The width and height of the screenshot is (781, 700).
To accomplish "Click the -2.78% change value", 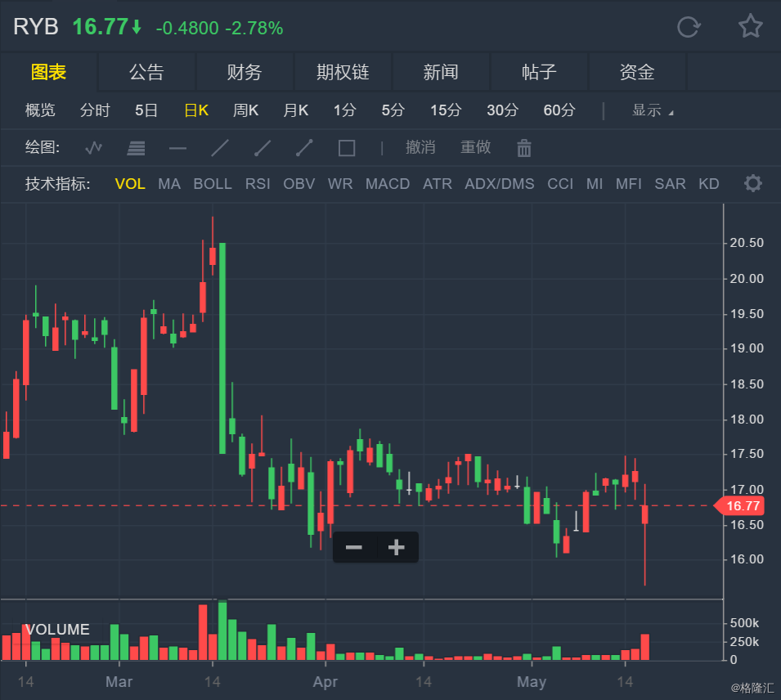I will point(254,29).
